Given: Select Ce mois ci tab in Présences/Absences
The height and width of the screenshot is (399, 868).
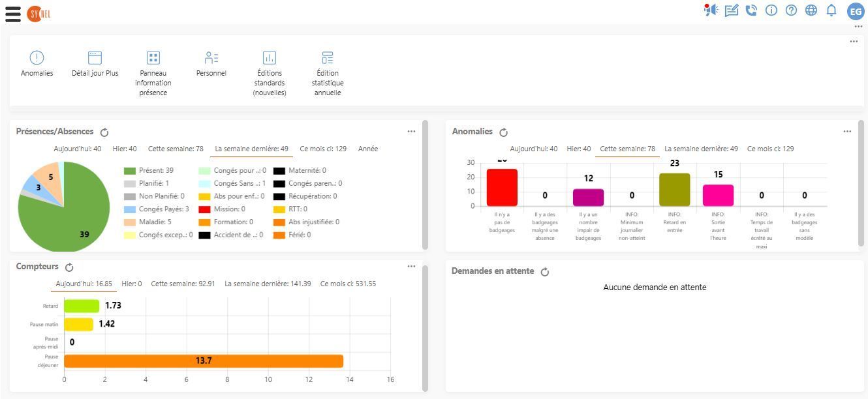Looking at the screenshot, I should (322, 149).
